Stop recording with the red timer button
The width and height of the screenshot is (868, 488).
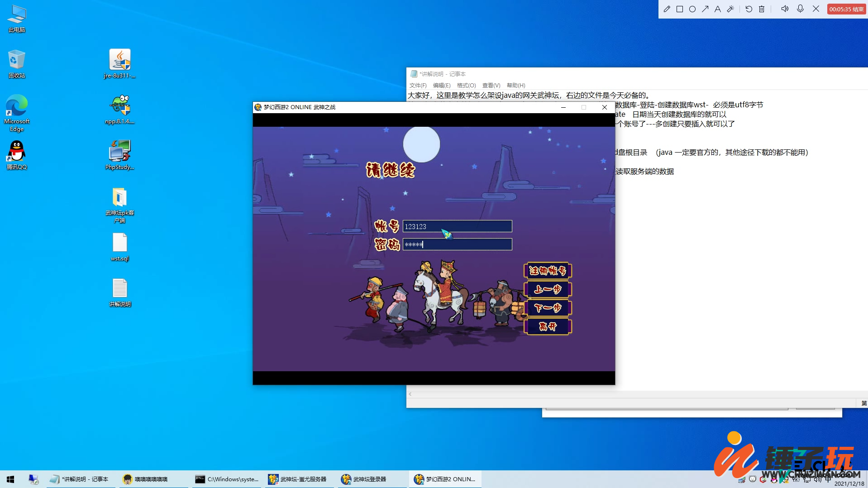[x=846, y=9]
